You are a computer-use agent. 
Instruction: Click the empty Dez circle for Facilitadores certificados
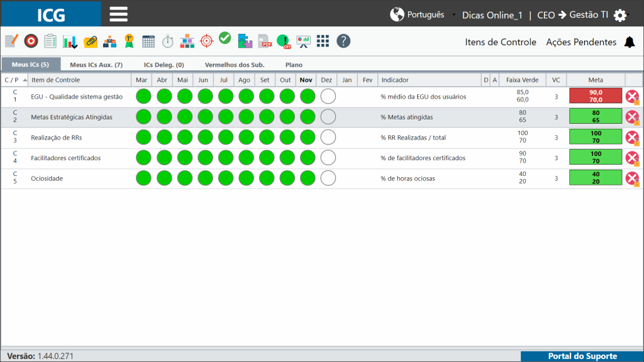(x=328, y=158)
